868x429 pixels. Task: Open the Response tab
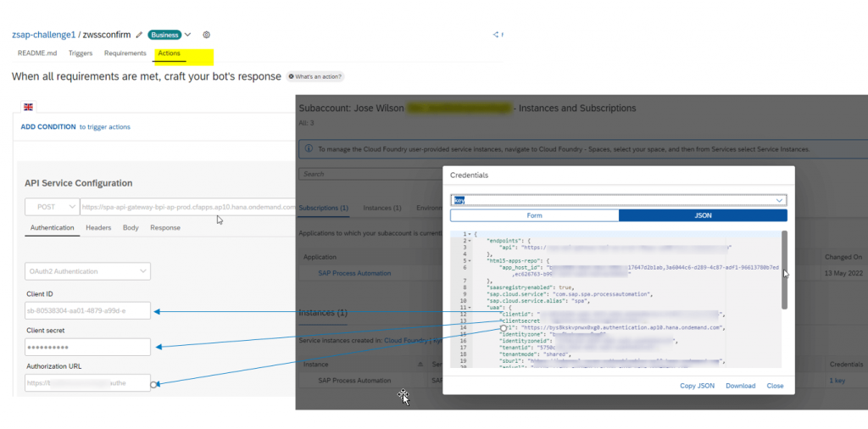coord(165,227)
